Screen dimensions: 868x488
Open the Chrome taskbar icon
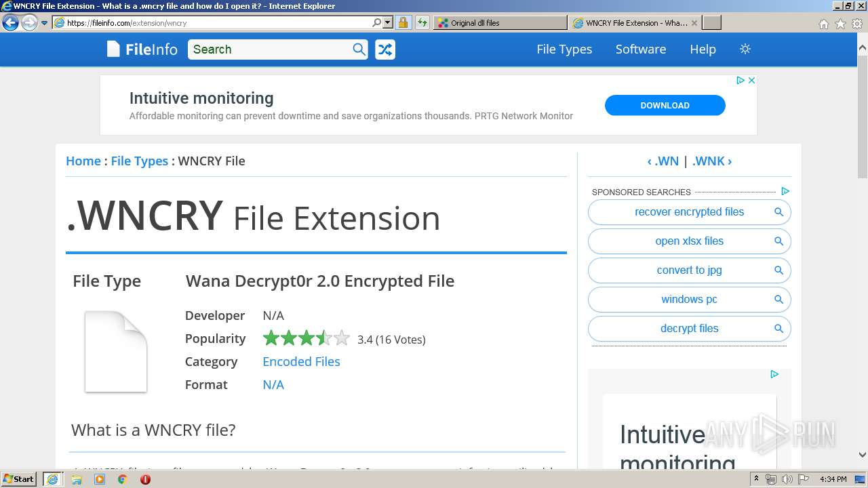click(x=123, y=479)
